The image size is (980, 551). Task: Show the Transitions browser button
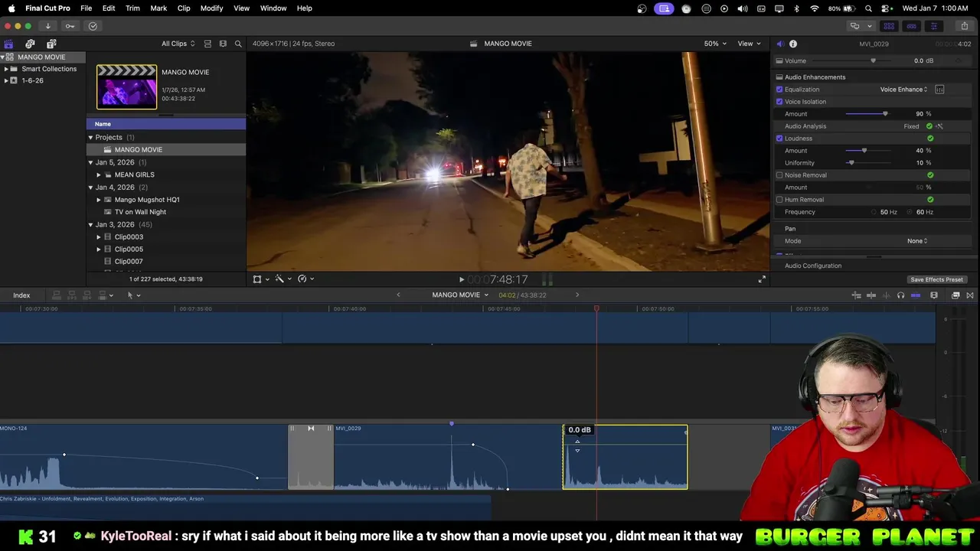pyautogui.click(x=970, y=295)
